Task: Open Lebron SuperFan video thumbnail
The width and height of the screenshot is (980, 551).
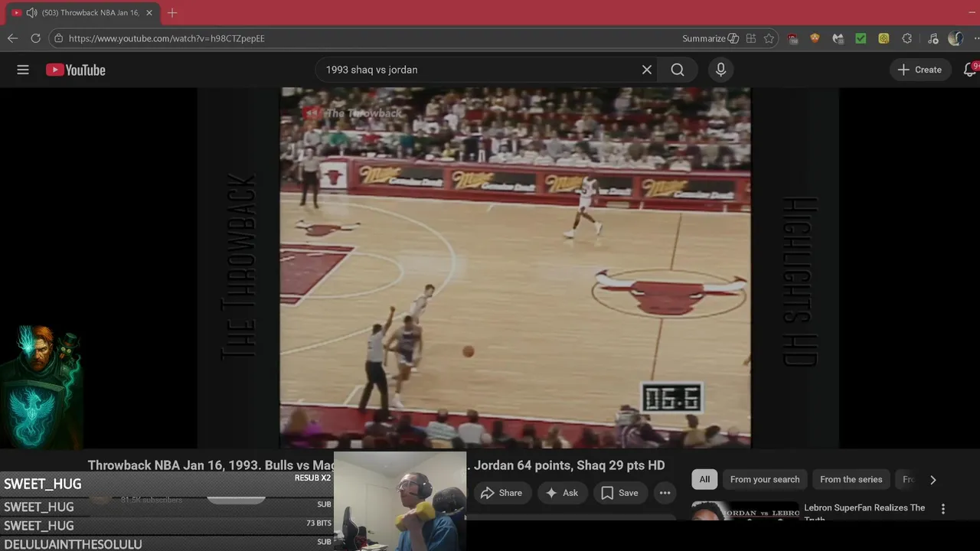Action: (745, 511)
